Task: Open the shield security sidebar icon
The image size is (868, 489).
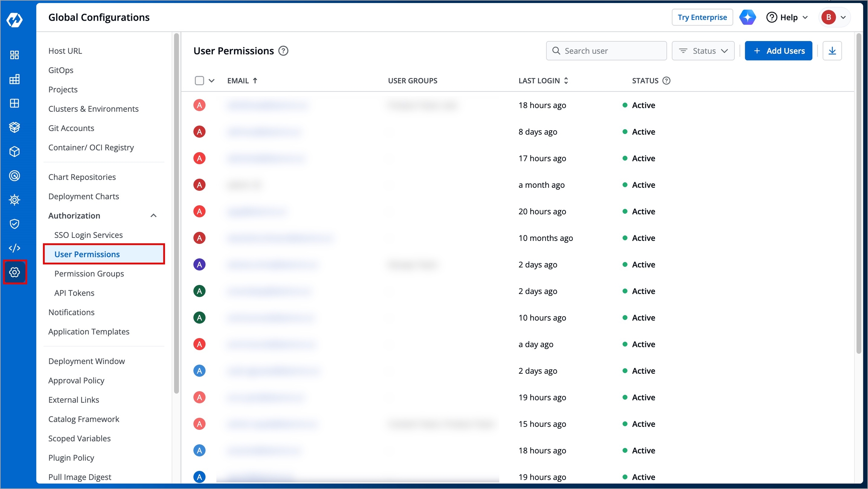Action: 14,224
